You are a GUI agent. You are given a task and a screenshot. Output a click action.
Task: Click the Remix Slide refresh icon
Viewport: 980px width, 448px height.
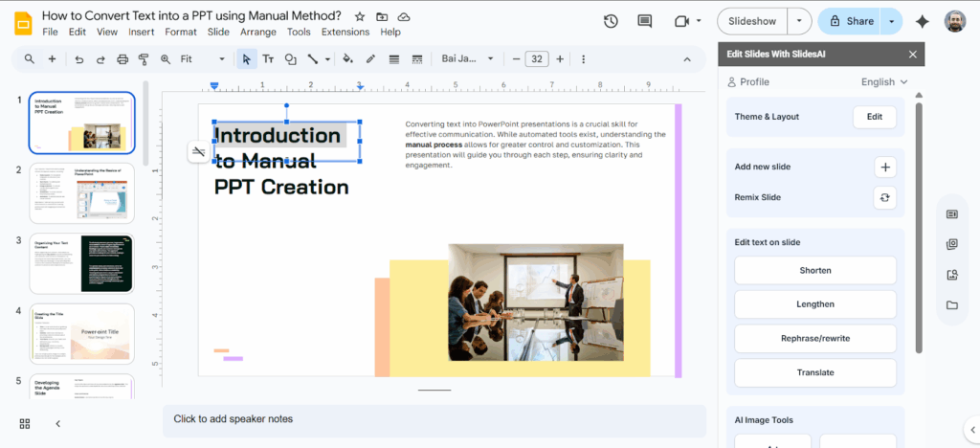tap(885, 197)
